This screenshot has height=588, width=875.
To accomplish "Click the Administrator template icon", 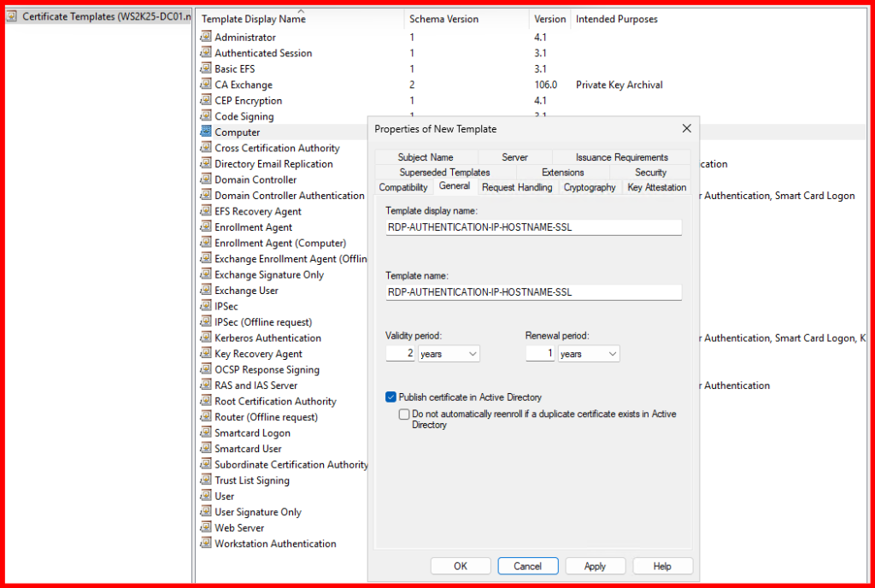I will tap(205, 38).
